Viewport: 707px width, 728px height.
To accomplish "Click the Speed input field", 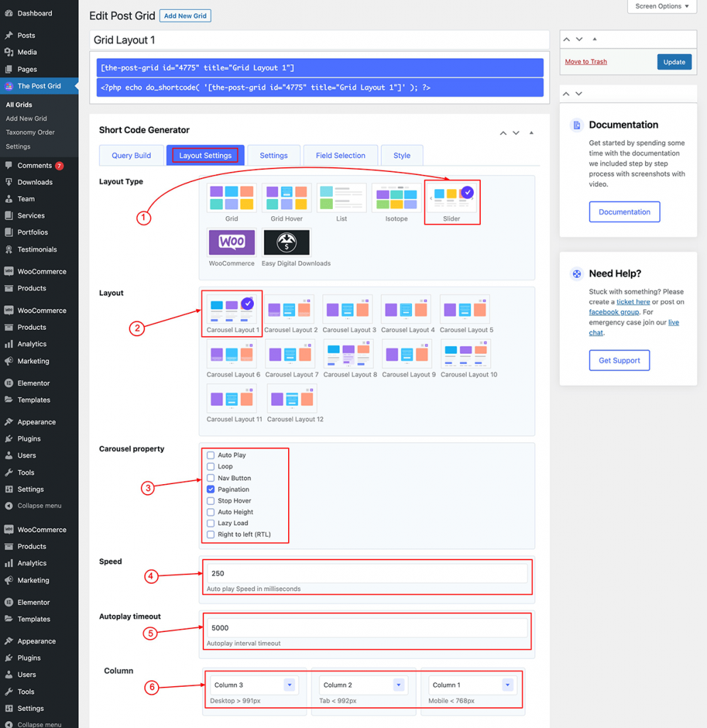I will tap(367, 574).
